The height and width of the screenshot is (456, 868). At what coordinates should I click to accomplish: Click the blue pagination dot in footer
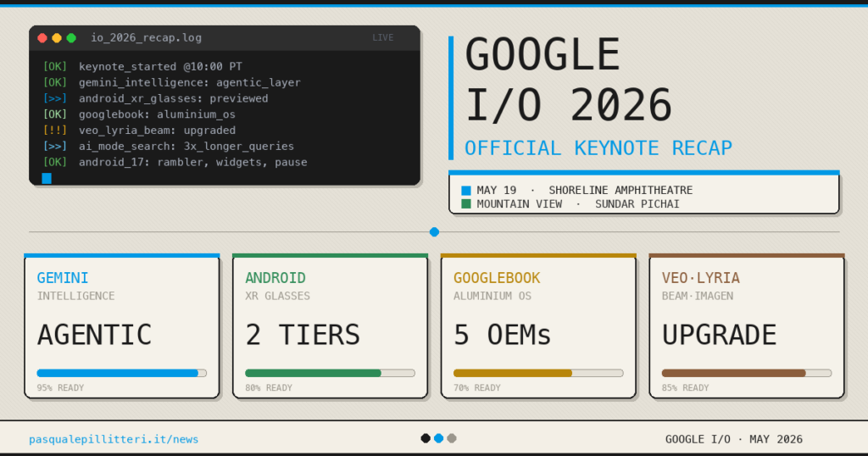(x=438, y=438)
